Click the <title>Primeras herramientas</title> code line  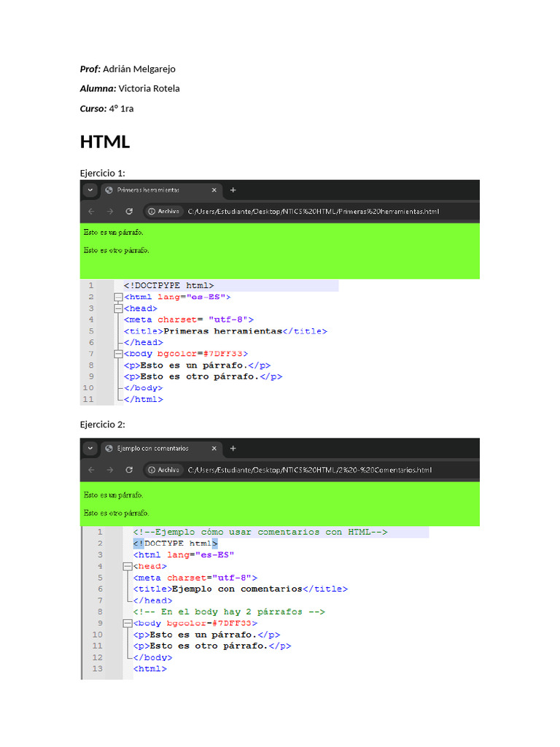225,331
